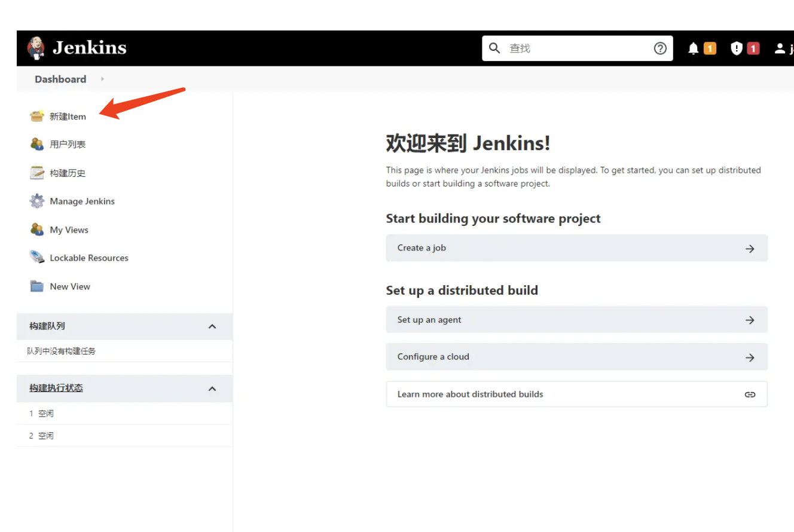Screen dimensions: 794x532
Task: Open the user account person icon
Action: [x=780, y=48]
